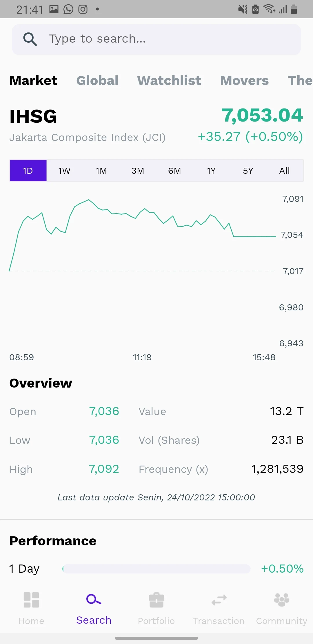The image size is (313, 644).
Task: Tap the Search icon in bottom navigation
Action: click(x=94, y=599)
